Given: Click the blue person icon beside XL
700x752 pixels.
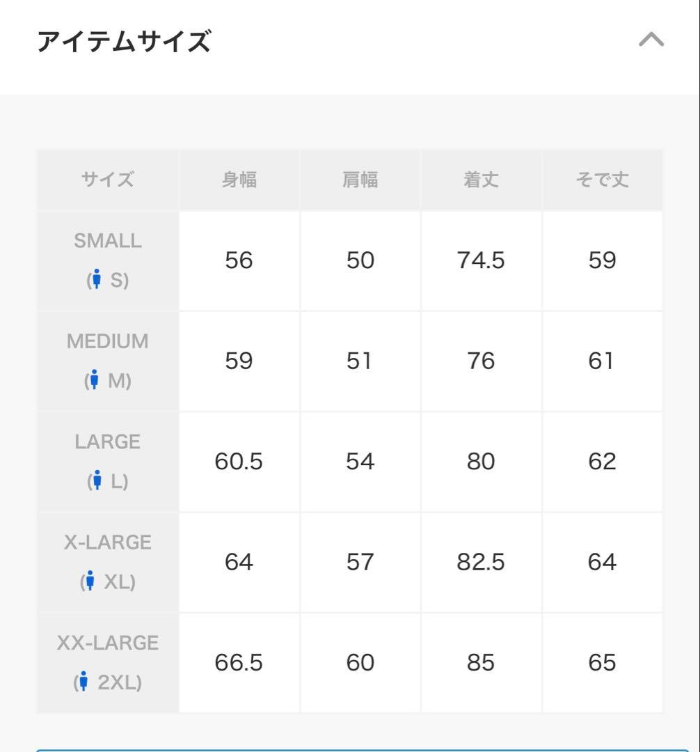Looking at the screenshot, I should (x=90, y=581).
